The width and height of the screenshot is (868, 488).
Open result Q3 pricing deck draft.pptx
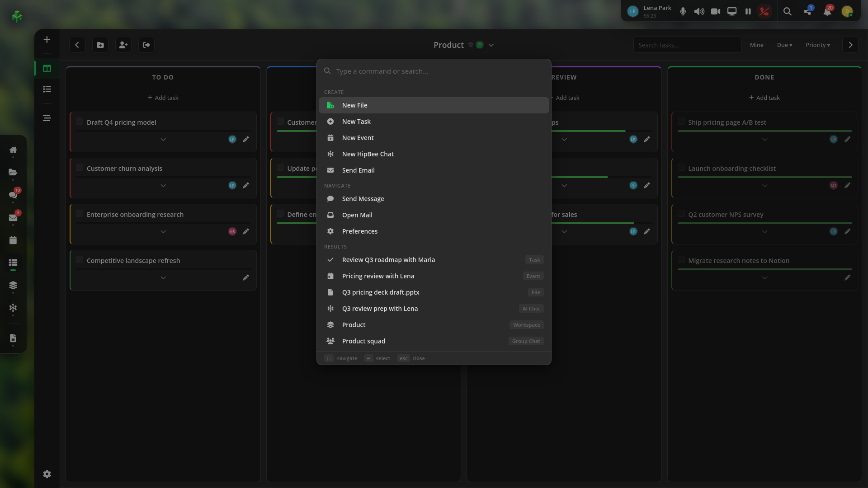(x=434, y=292)
